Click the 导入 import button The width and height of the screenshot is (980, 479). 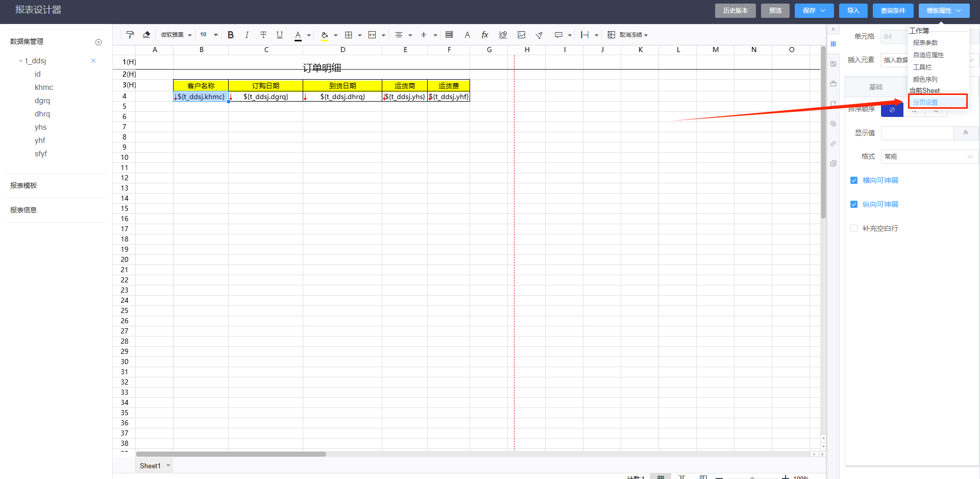coord(853,10)
